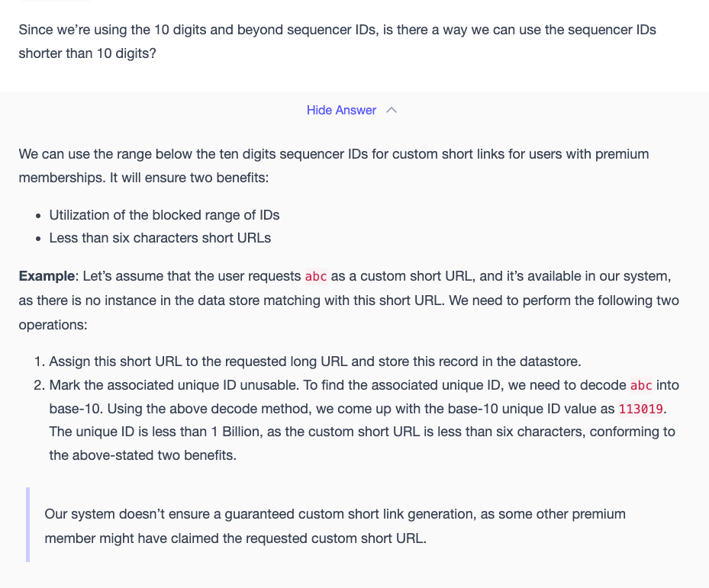Click the note about guaranteed custom short link
The width and height of the screenshot is (709, 588).
click(335, 526)
